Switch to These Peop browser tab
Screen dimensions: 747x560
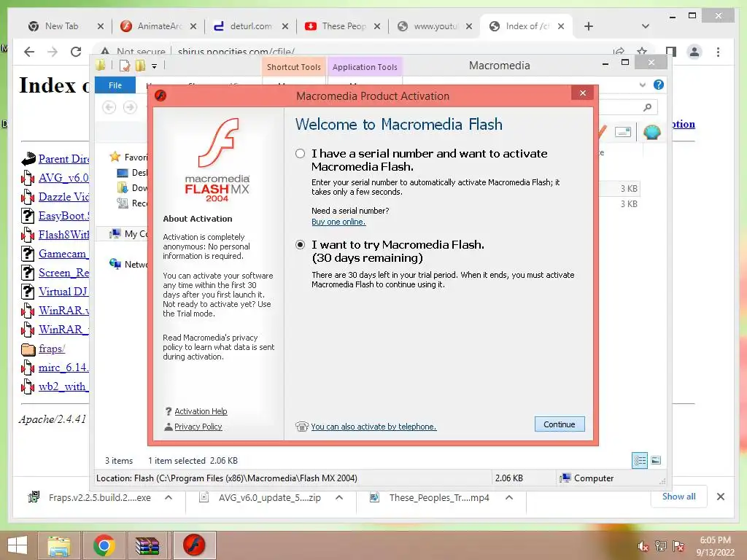tap(343, 26)
